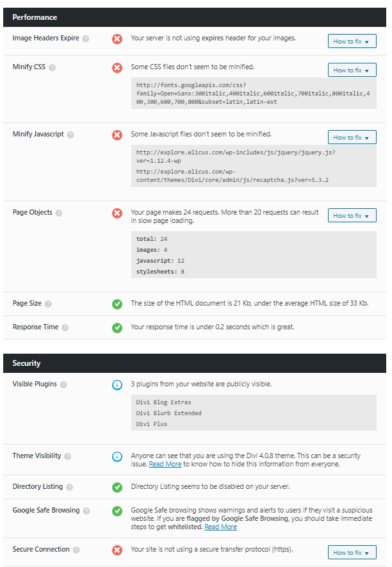Follow Read More link under Google Safe Browsing

(x=220, y=527)
